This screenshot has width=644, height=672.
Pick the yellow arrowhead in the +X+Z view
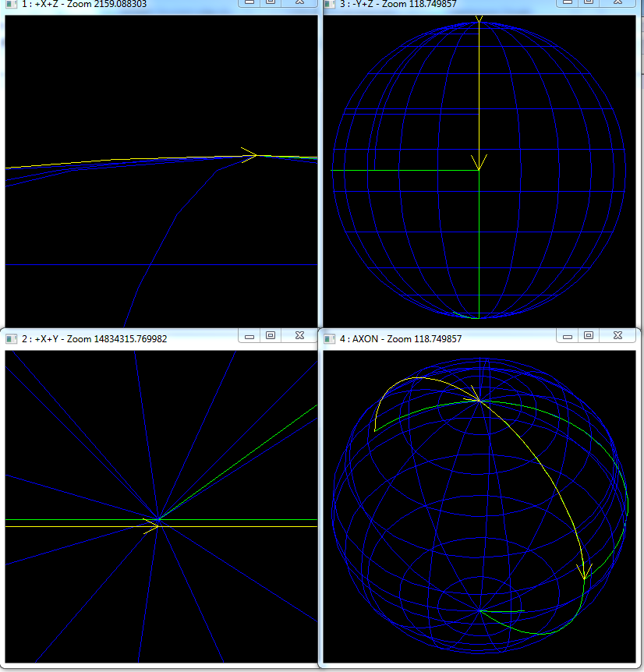pos(251,154)
